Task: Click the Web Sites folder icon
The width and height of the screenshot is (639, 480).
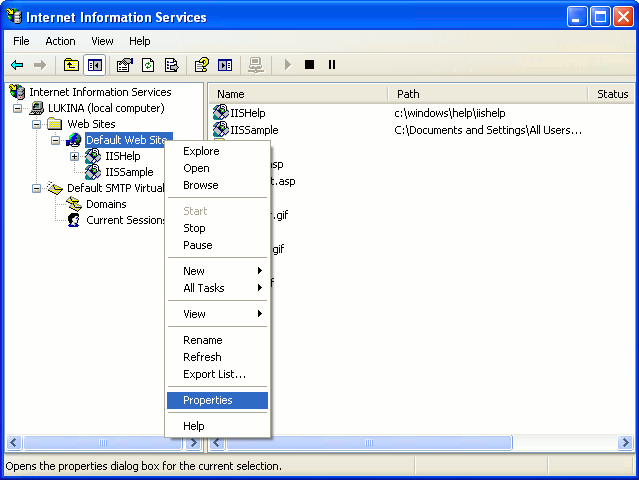Action: tap(55, 123)
